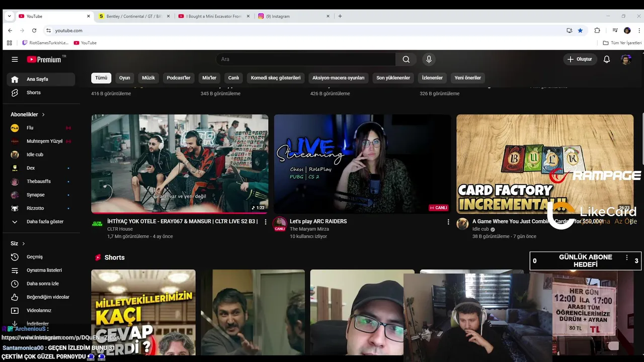Select the Canlı filter chip
This screenshot has width=644, height=362.
pos(233,78)
